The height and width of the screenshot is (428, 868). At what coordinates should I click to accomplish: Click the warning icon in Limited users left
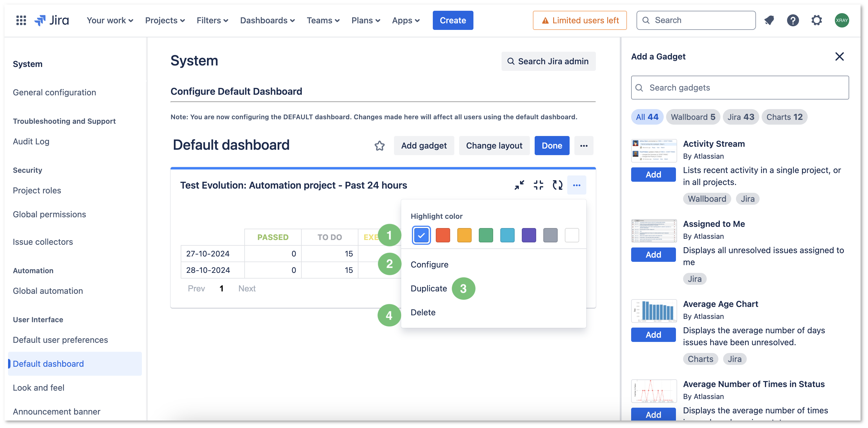pos(545,21)
